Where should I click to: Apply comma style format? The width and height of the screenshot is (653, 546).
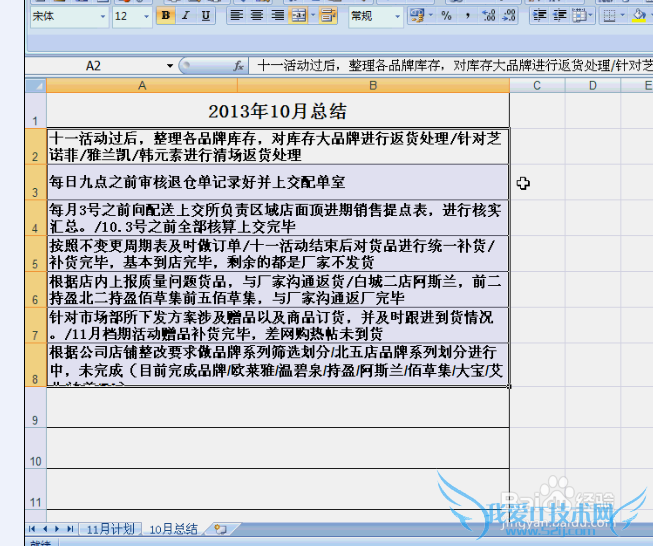[468, 16]
